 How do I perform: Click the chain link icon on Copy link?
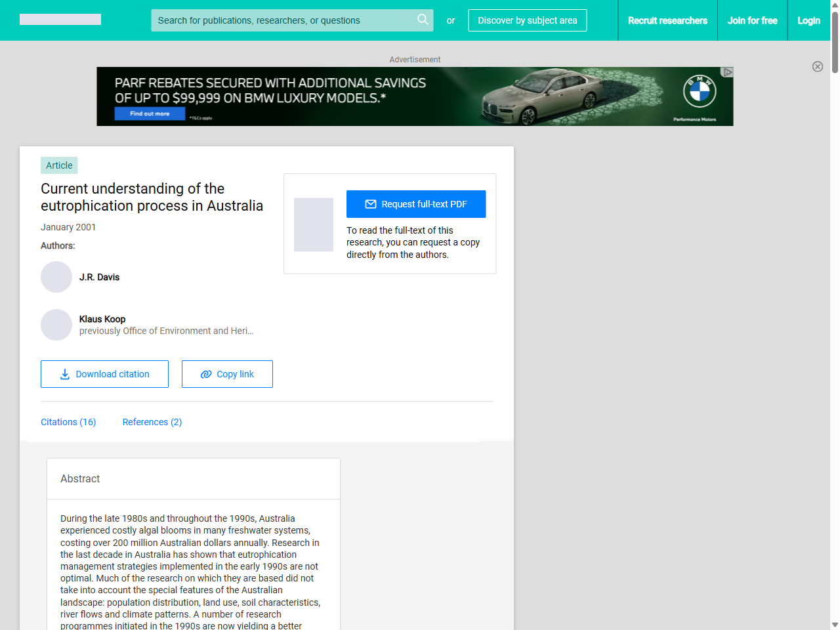[x=206, y=374]
